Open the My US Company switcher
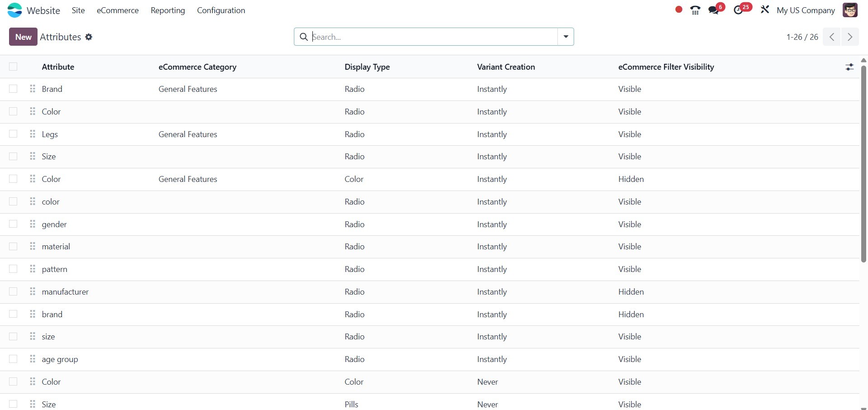 806,10
